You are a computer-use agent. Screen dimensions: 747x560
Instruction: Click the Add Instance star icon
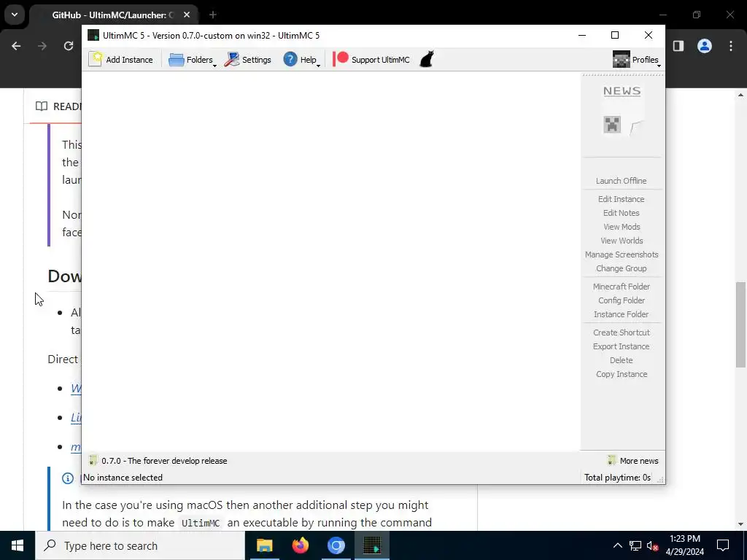tap(96, 59)
